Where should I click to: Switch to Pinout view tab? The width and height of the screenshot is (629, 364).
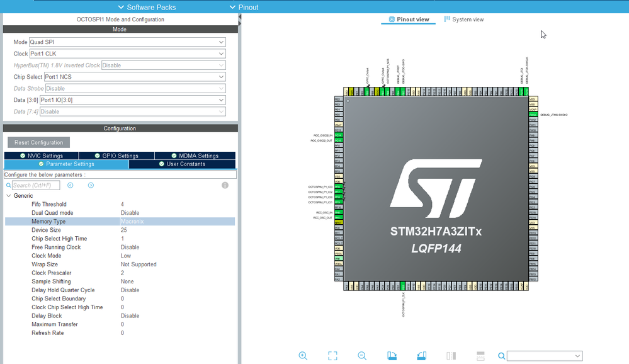click(x=409, y=20)
